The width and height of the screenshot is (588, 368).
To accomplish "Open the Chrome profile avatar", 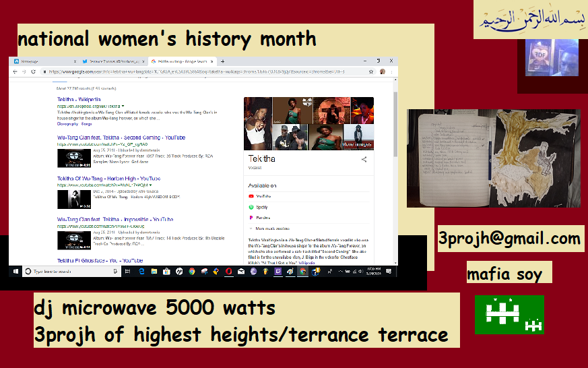I will (x=383, y=71).
